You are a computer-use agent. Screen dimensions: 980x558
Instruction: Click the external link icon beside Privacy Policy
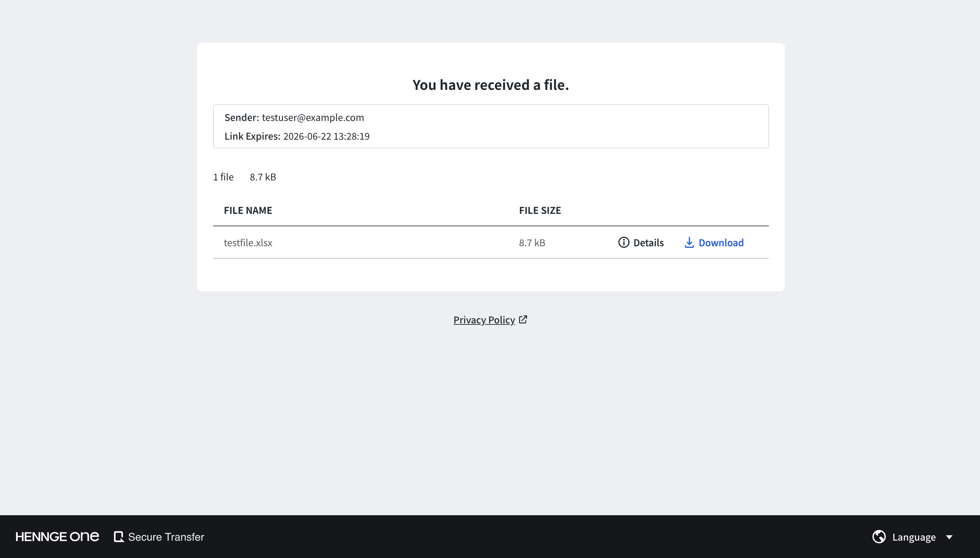[523, 319]
